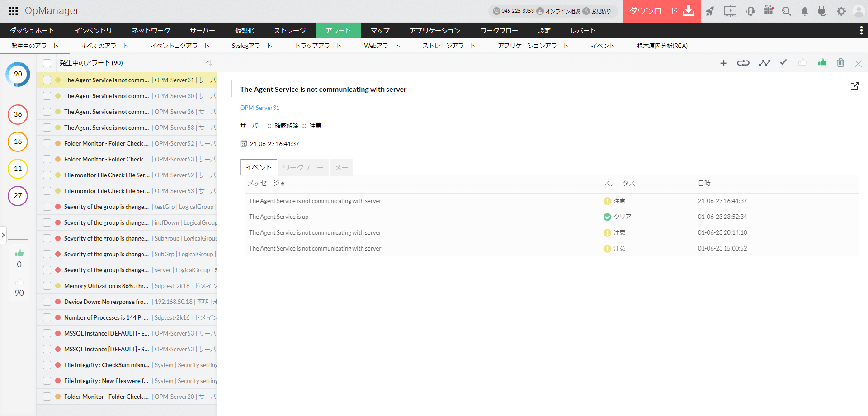Open the presentation screen icon
The width and height of the screenshot is (868, 416).
click(x=730, y=11)
